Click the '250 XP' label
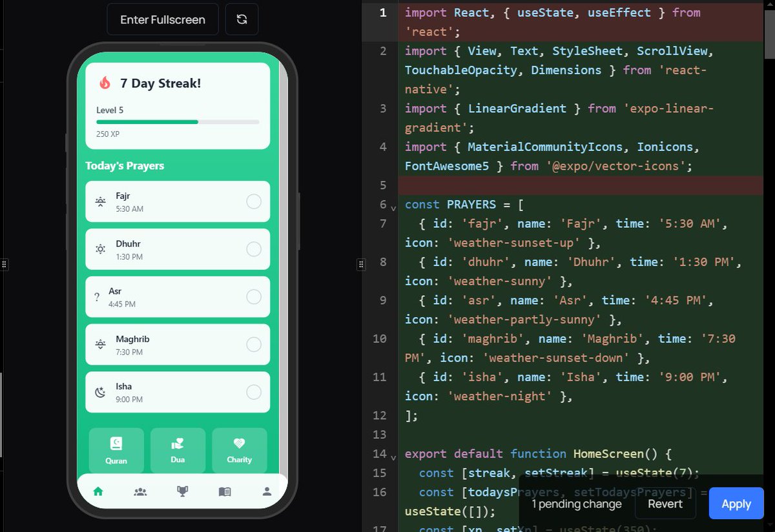 point(108,134)
